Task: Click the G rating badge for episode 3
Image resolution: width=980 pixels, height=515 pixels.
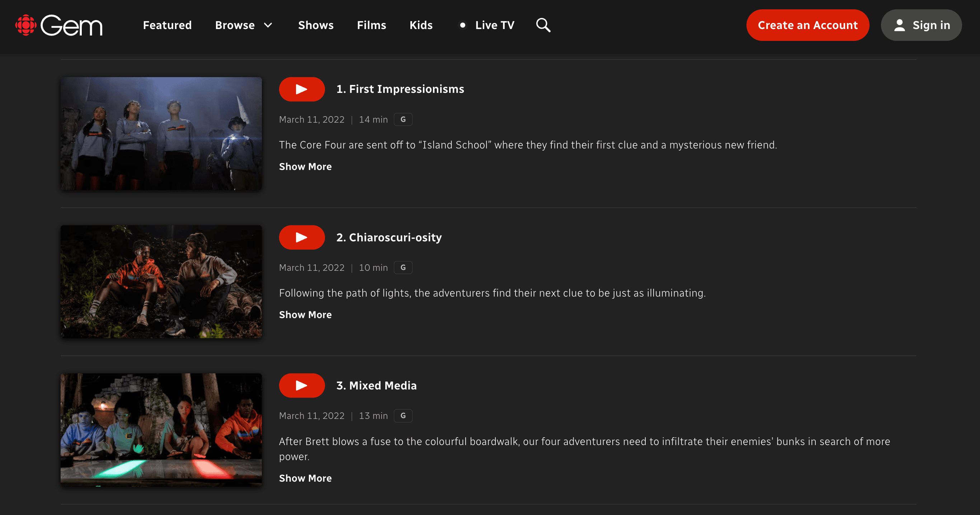Action: point(403,416)
